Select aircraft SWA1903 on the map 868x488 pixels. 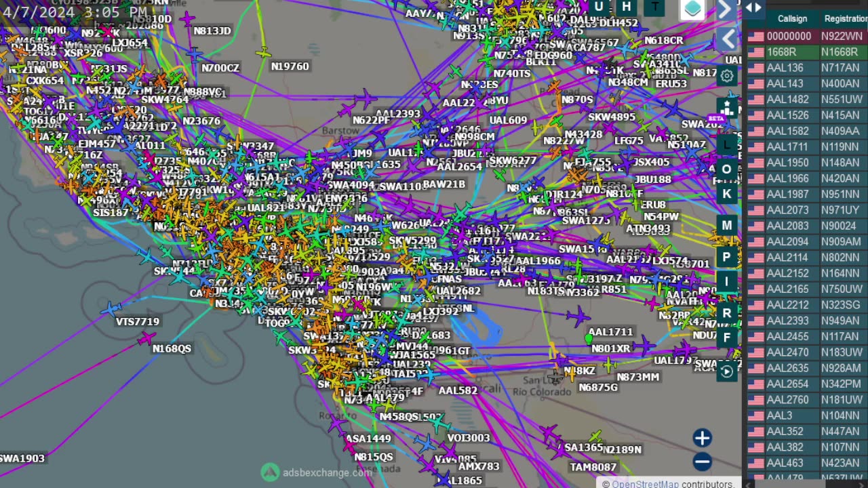pos(22,458)
